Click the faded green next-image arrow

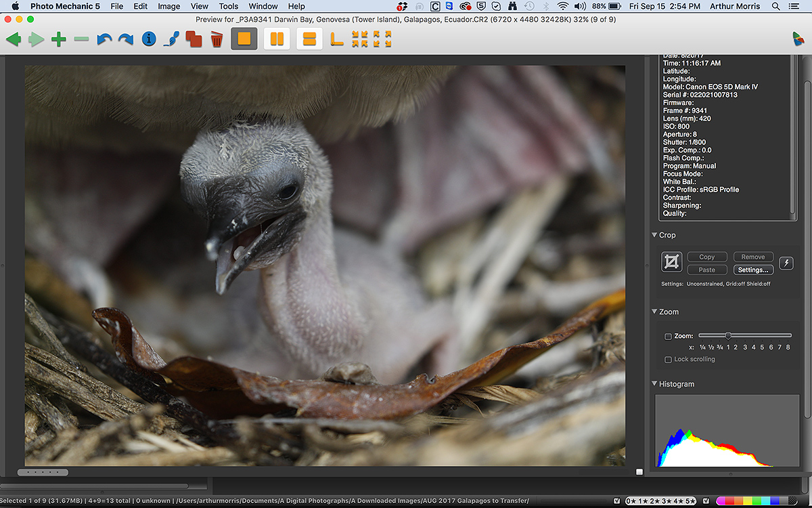tap(37, 39)
